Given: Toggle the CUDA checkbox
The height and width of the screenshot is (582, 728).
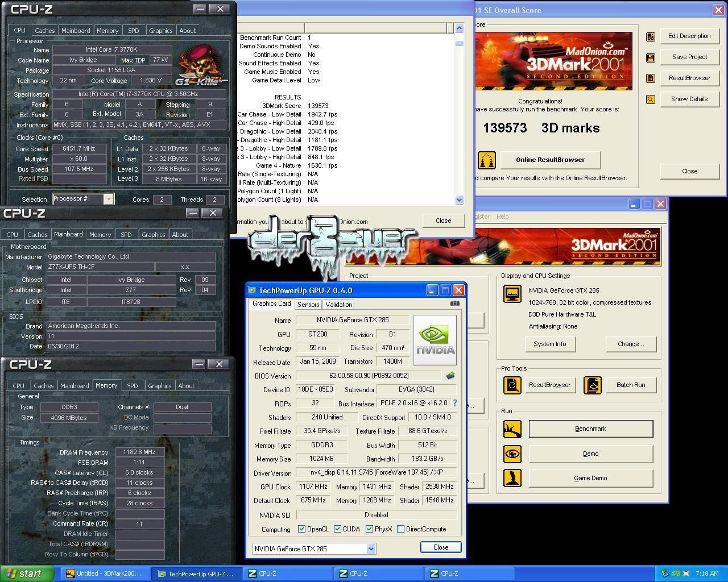Looking at the screenshot, I should pyautogui.click(x=337, y=529).
